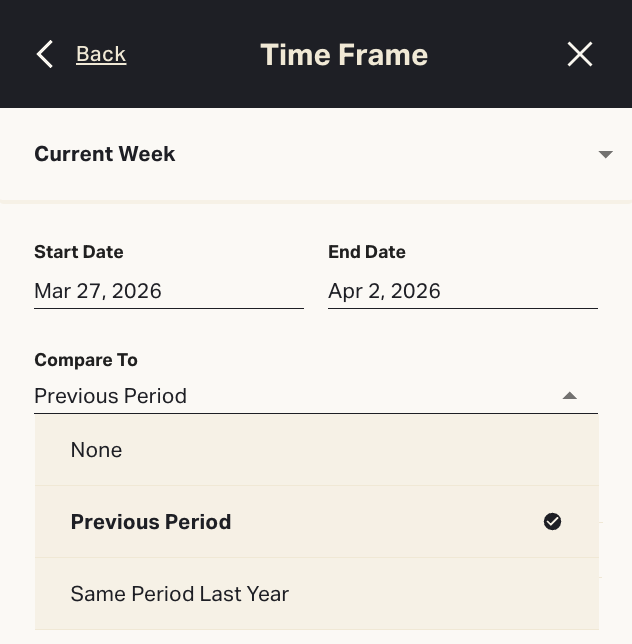Select Same Period Last Year option
Screen dimensions: 632x644
pos(180,594)
